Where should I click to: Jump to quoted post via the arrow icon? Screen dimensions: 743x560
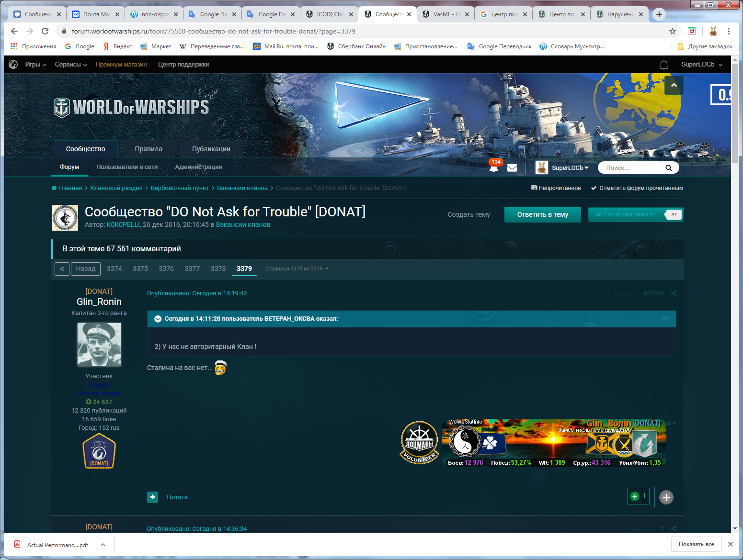tap(665, 318)
